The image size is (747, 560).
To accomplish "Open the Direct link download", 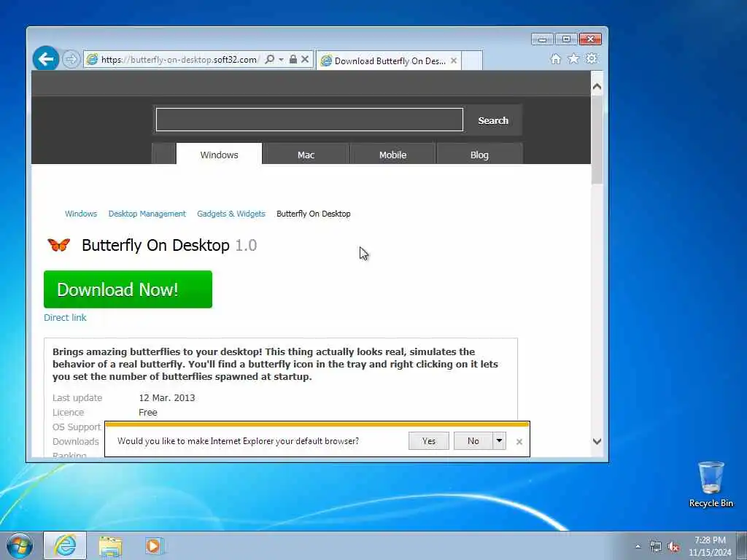I will point(65,318).
